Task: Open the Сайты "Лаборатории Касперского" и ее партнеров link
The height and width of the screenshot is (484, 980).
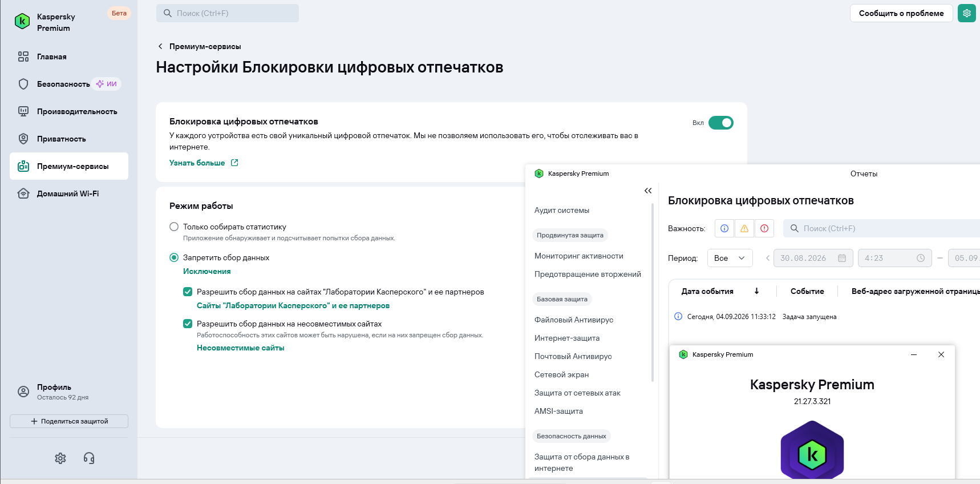Action: [293, 305]
